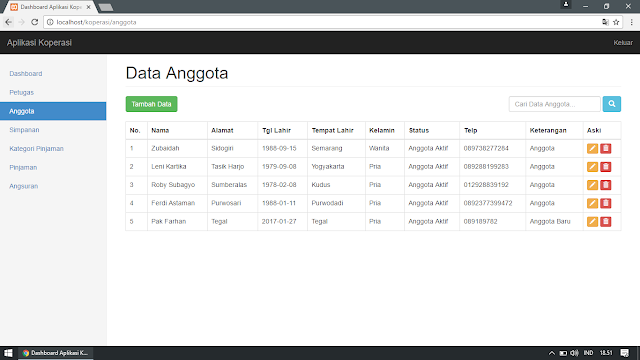Click the Aplikasi Koperasi brand link

39,43
